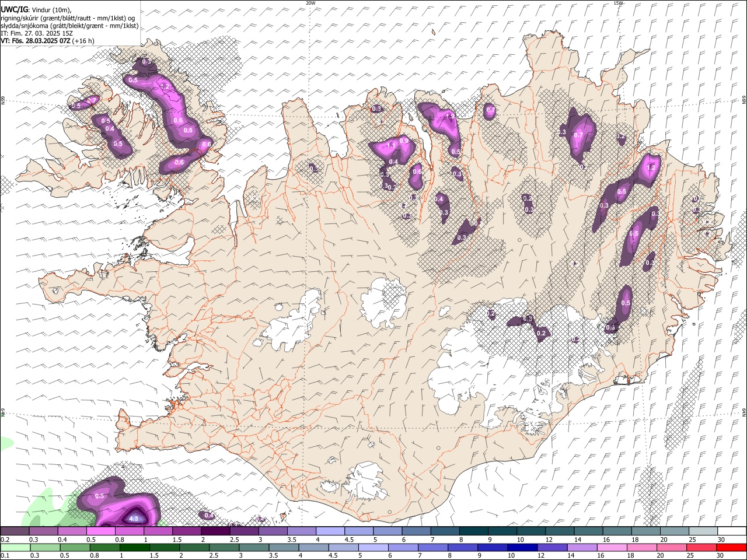Click the bold 'UWC/IG' title text
The width and height of the screenshot is (747, 560).
click(x=14, y=9)
